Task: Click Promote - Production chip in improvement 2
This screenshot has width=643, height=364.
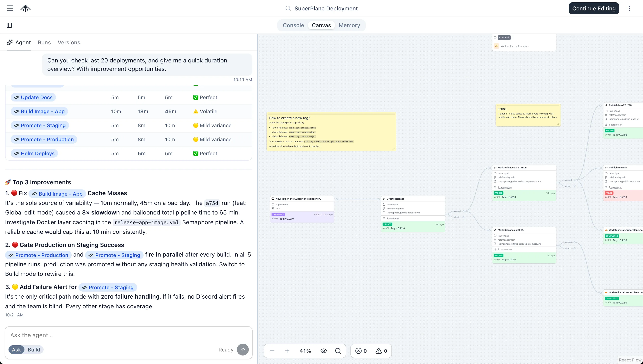Action: [x=38, y=255]
